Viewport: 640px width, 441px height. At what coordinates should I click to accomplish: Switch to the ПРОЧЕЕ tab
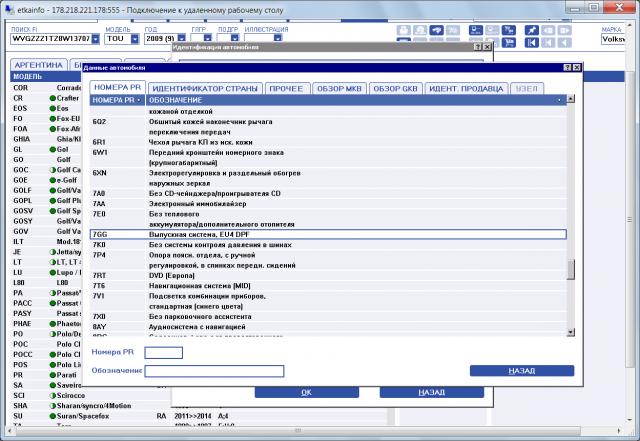[286, 89]
